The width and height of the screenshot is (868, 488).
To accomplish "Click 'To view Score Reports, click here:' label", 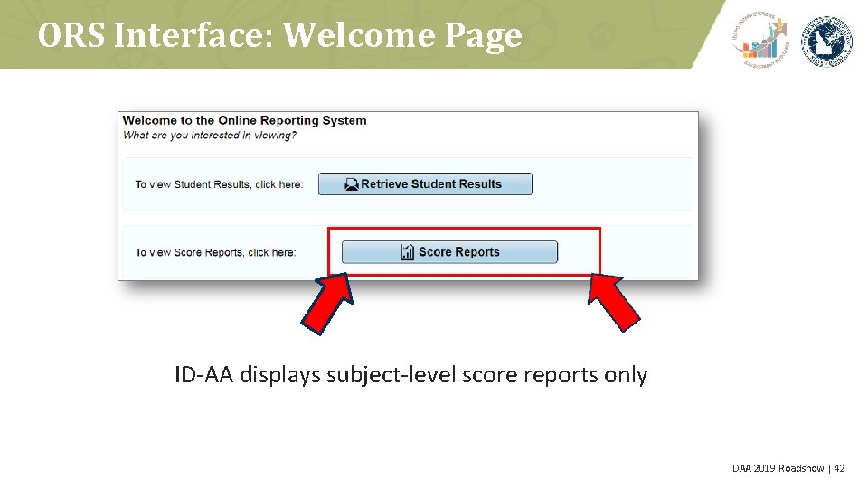I will coord(215,252).
